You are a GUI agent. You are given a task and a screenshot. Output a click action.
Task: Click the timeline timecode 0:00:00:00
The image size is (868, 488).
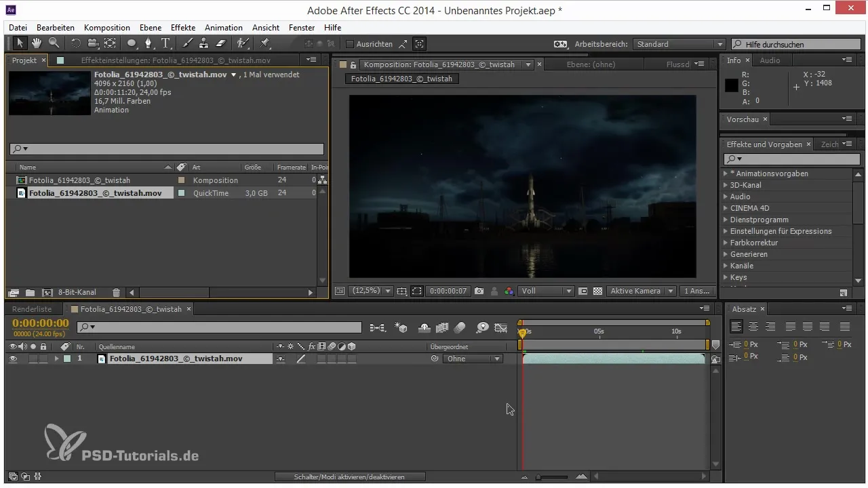pyautogui.click(x=41, y=323)
